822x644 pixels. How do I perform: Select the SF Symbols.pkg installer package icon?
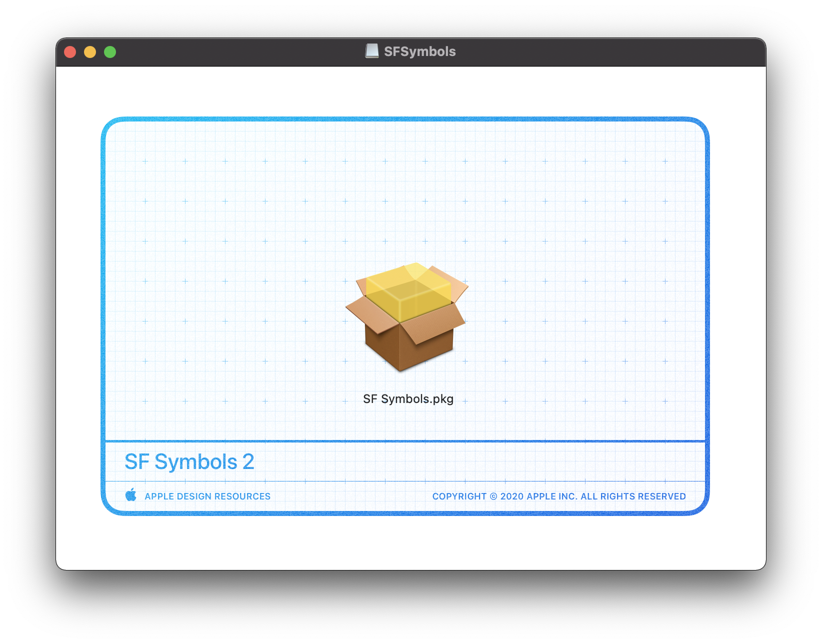tap(407, 317)
